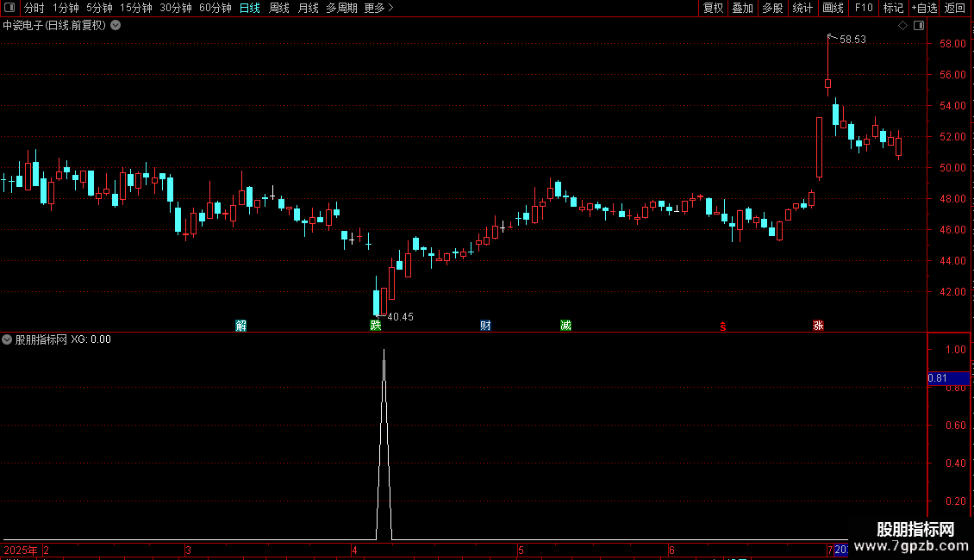Expand the 更多 periods menu
The height and width of the screenshot is (560, 974).
tap(378, 8)
